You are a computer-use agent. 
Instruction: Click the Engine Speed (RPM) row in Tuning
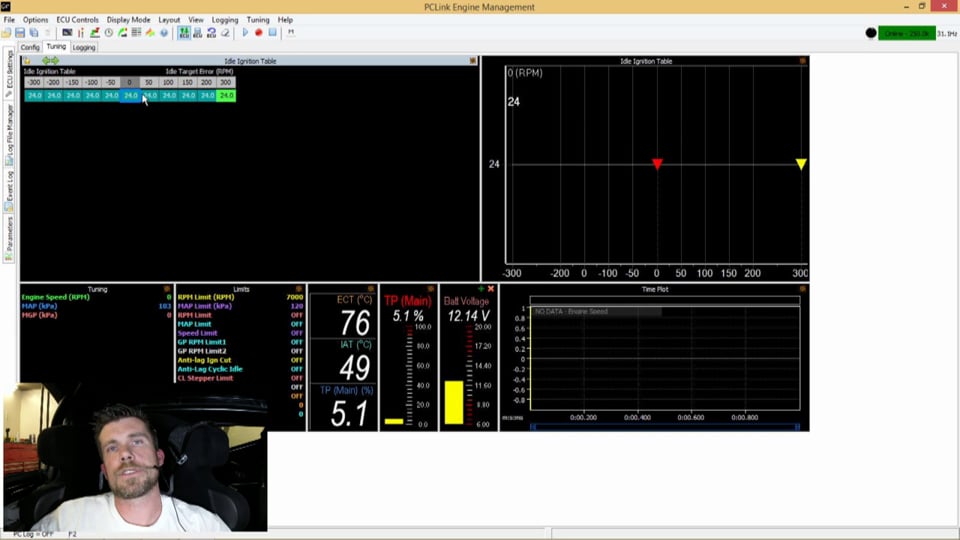(97, 297)
